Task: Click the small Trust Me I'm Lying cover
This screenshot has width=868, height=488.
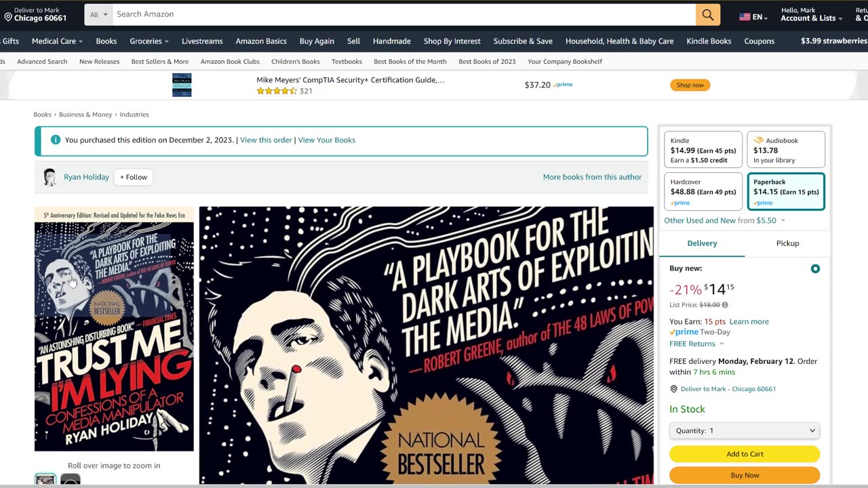Action: tap(114, 329)
